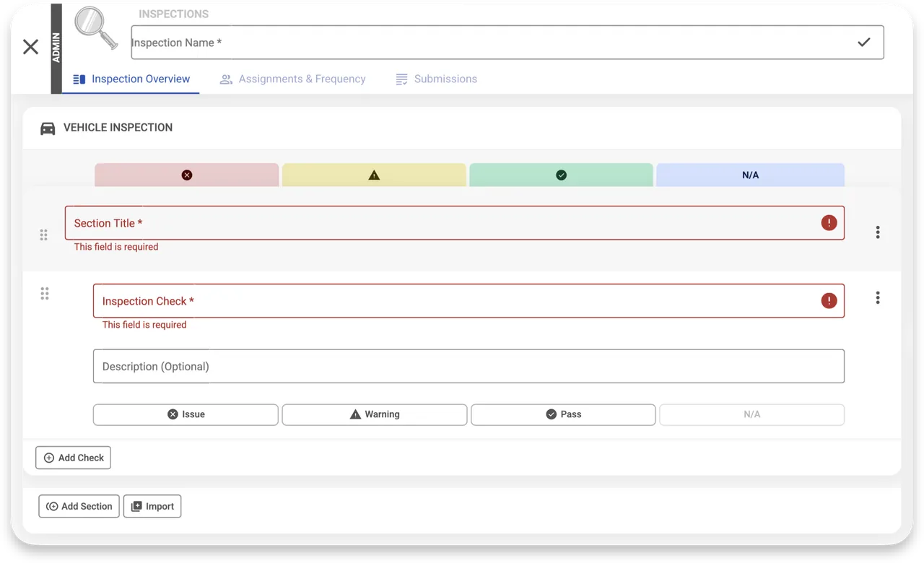Image resolution: width=924 pixels, height=563 pixels.
Task: Click the yellow Warning column header
Action: [374, 175]
